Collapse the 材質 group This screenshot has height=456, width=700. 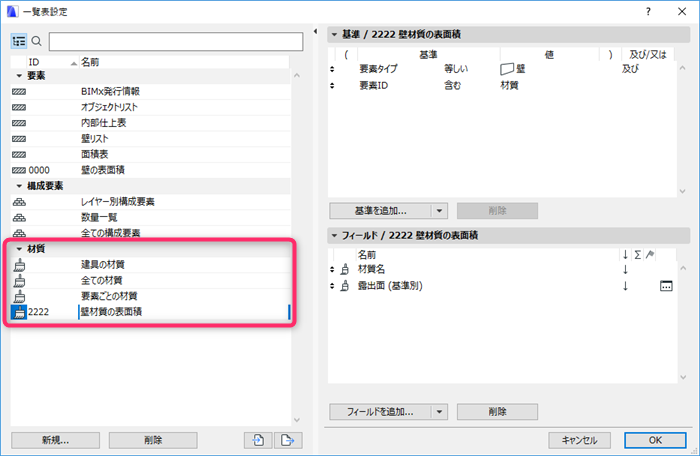coord(19,249)
